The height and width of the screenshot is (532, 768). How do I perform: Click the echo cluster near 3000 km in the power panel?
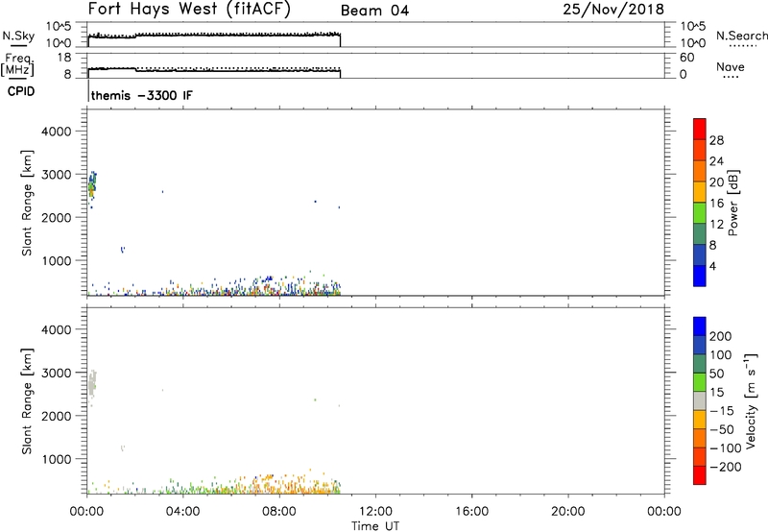pyautogui.click(x=92, y=186)
